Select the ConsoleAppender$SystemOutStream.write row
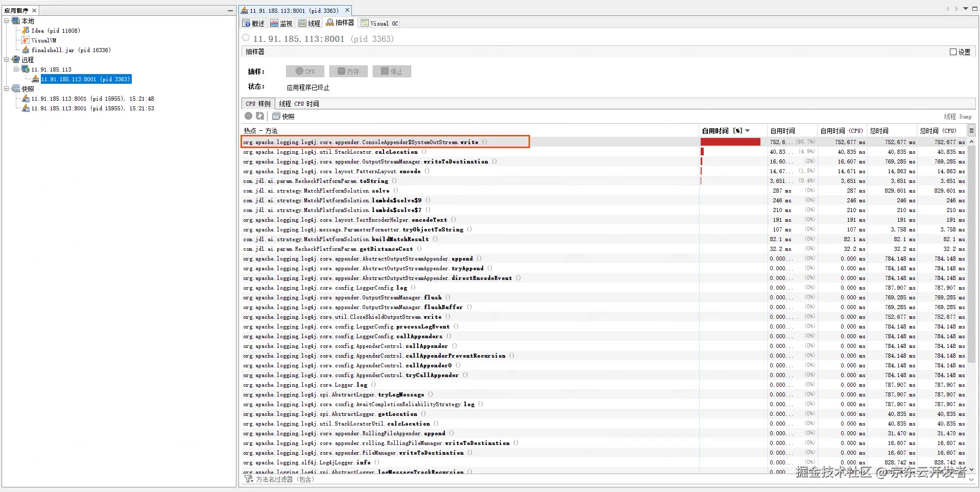 (604, 142)
